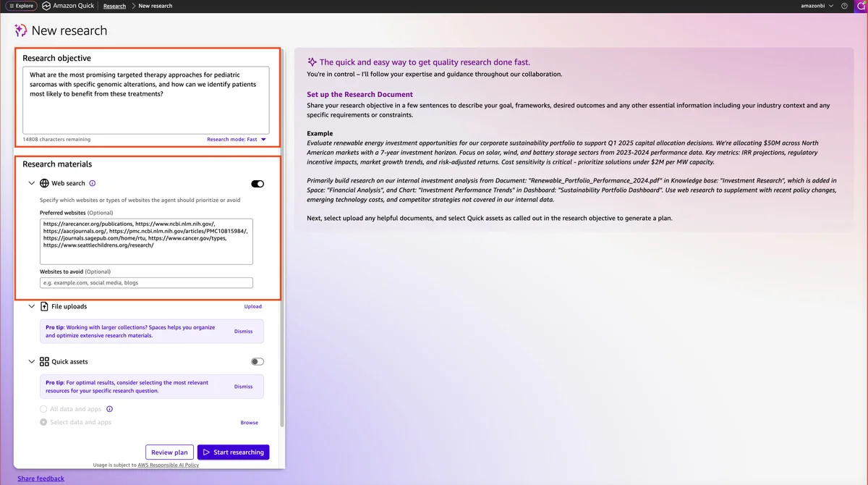
Task: Click info icon next to All data and apps
Action: click(110, 409)
